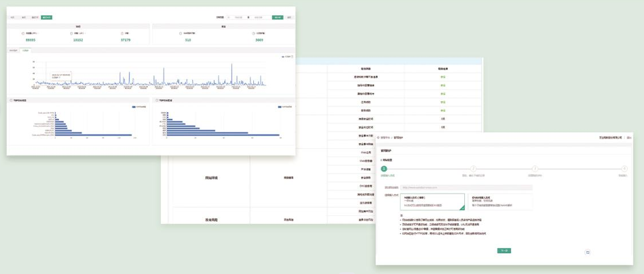The width and height of the screenshot is (644, 274).
Task: Click wizard step 2 circle indicator
Action: point(473,169)
